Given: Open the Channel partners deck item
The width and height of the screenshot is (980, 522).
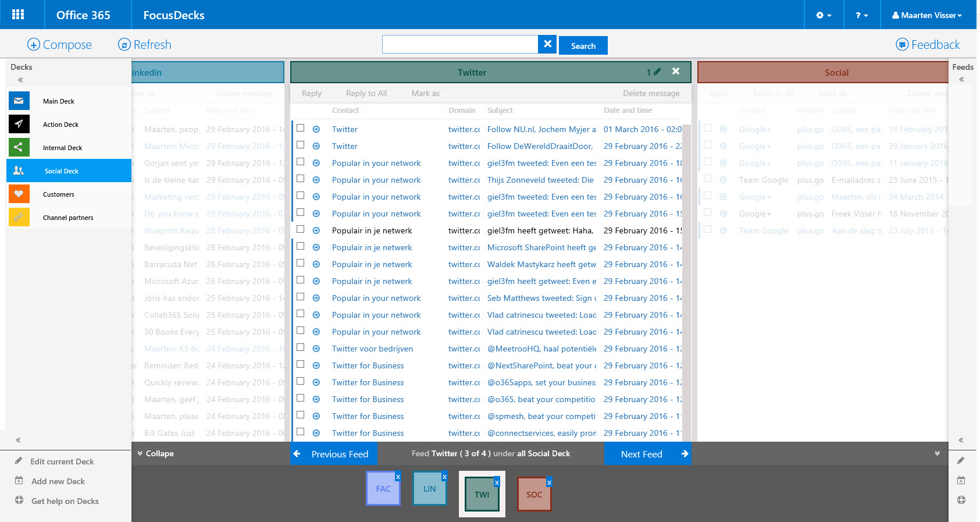Looking at the screenshot, I should [68, 218].
